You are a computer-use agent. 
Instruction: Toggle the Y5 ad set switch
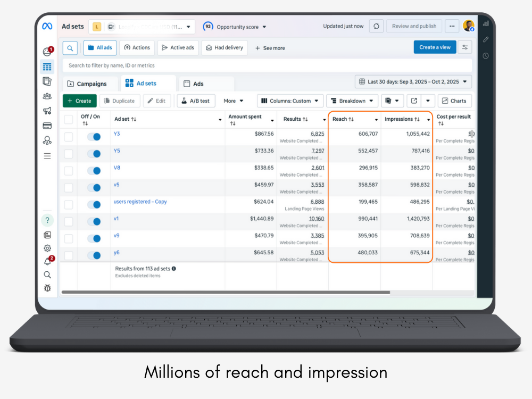point(94,154)
